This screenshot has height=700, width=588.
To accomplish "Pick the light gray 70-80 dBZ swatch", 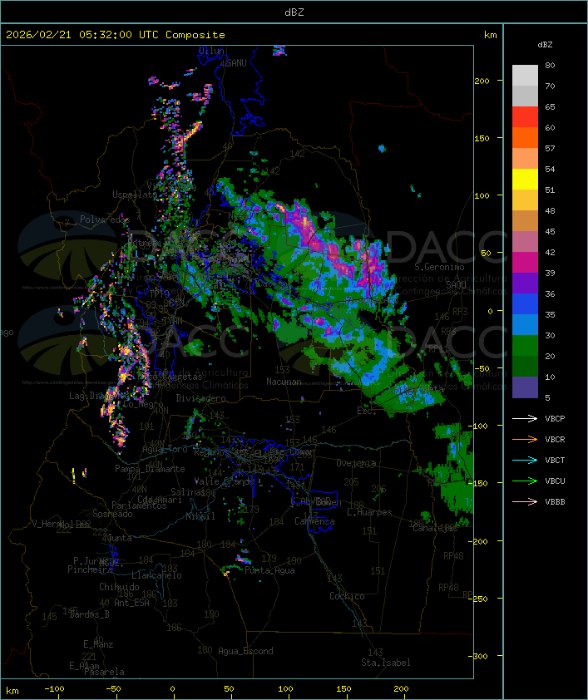I will pyautogui.click(x=525, y=75).
